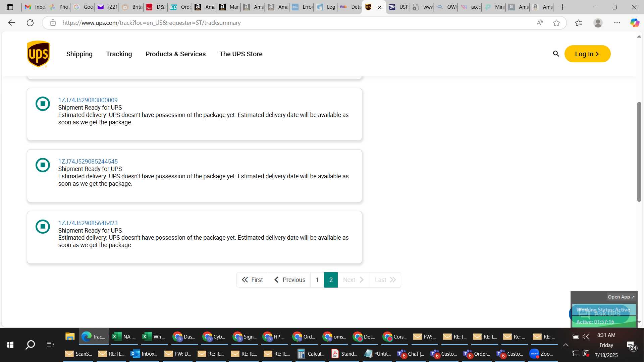Switch to the Yahoo (221 tab
644x362 pixels.
pos(107,7)
